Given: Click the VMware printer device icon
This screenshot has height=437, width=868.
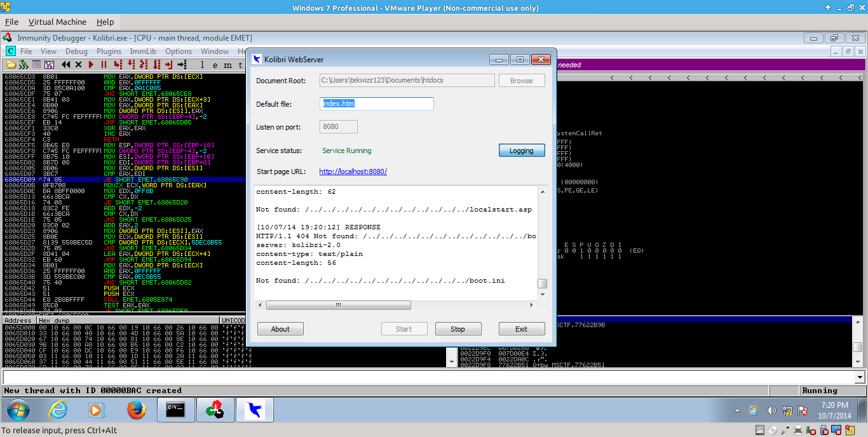Looking at the screenshot, I should [798, 430].
